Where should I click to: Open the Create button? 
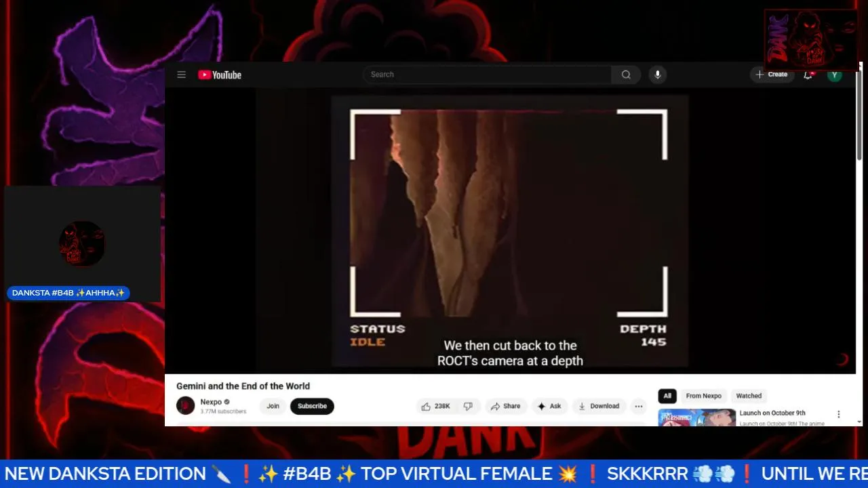(772, 75)
